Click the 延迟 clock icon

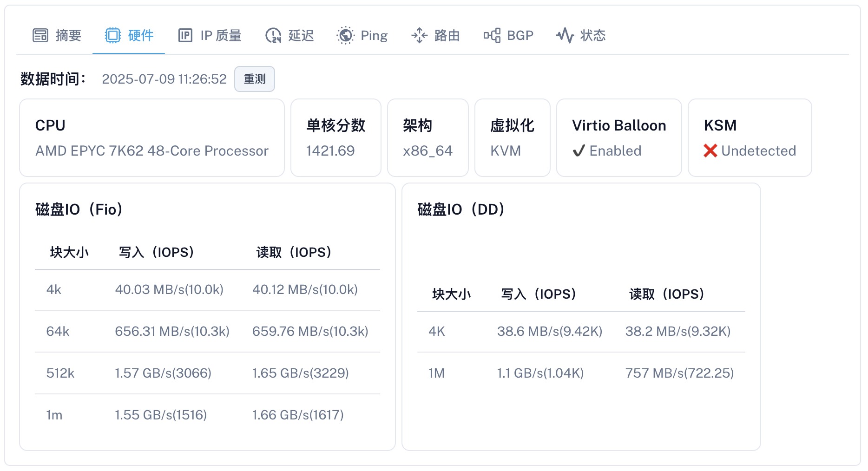(x=273, y=35)
